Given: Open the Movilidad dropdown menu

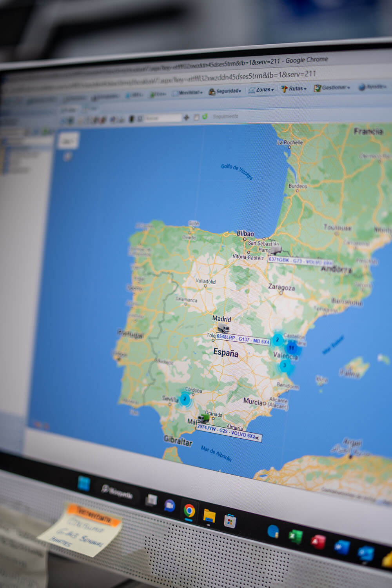Looking at the screenshot, I should pos(187,93).
